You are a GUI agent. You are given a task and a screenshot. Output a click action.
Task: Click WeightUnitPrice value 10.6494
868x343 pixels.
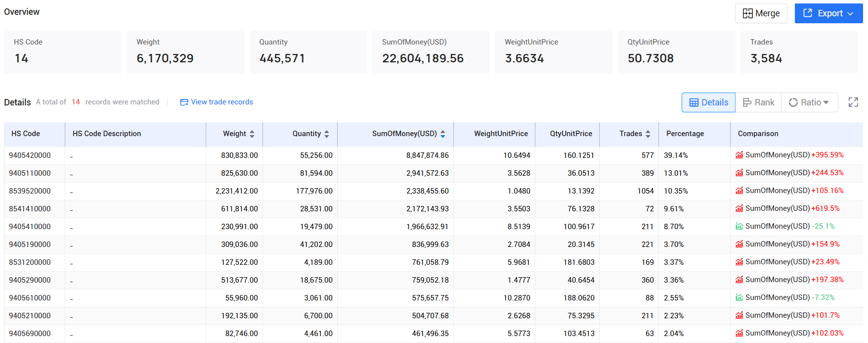coord(517,155)
